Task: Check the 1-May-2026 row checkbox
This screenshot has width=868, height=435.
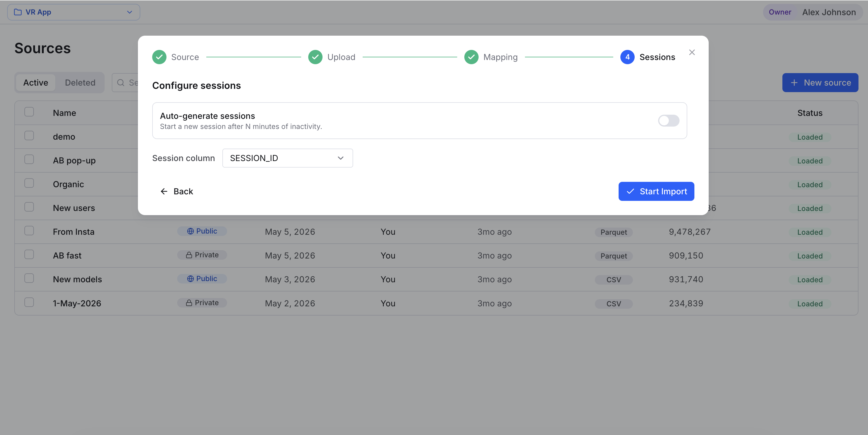Action: [29, 302]
